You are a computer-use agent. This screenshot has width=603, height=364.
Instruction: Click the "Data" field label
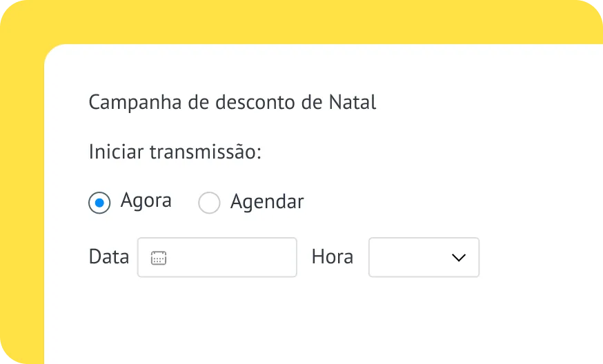pos(109,257)
